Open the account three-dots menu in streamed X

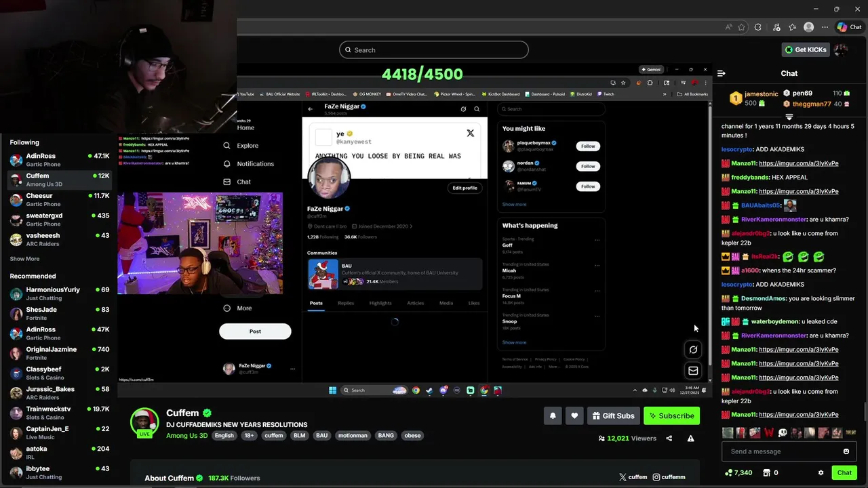pyautogui.click(x=292, y=369)
